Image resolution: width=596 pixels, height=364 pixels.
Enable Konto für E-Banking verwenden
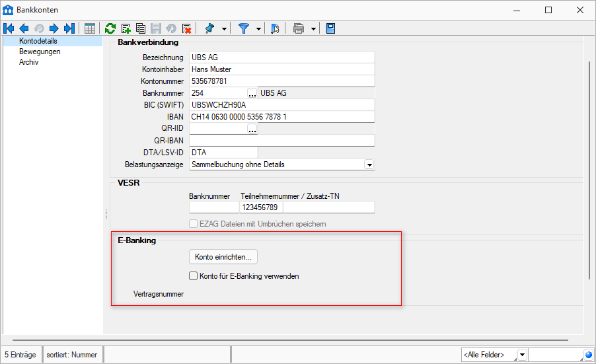click(x=193, y=276)
